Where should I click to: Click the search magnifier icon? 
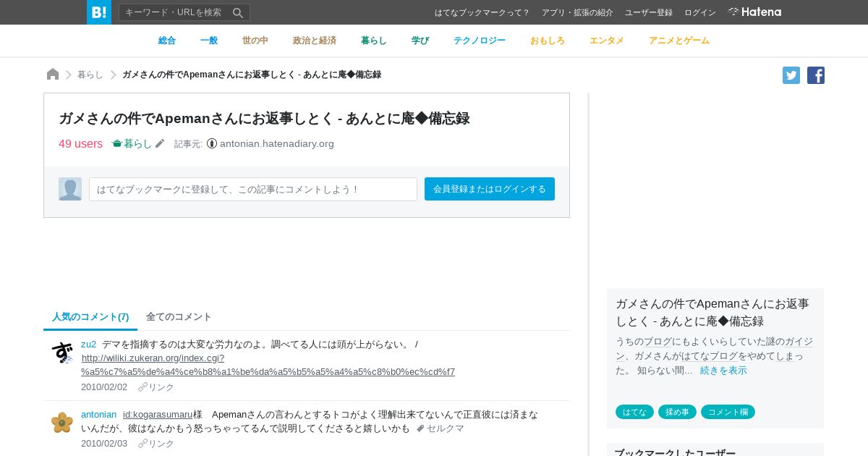238,12
